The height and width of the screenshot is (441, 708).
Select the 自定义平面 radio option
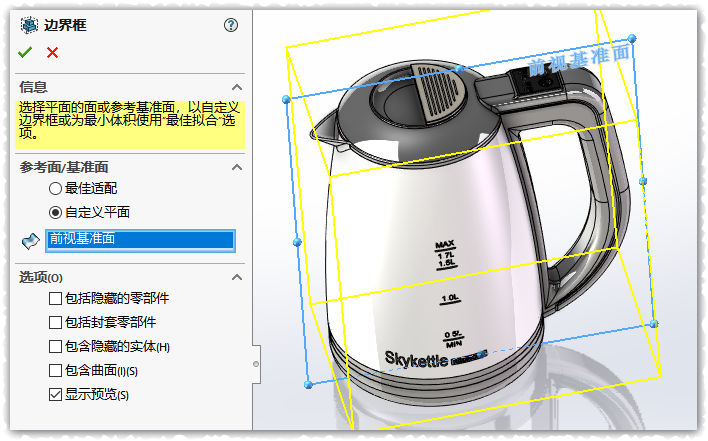(55, 212)
